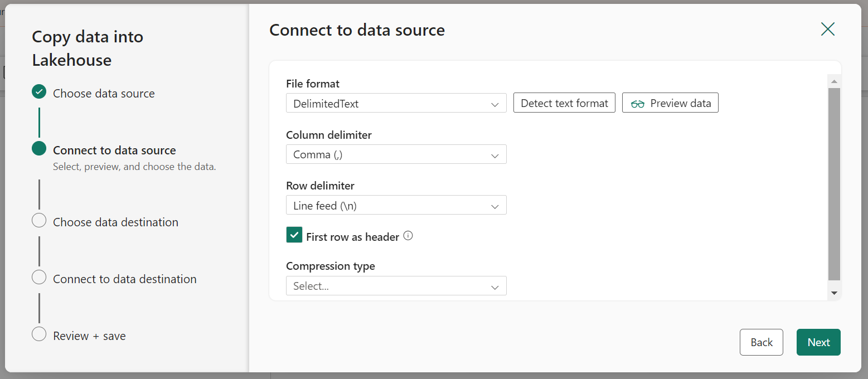Click the filled circle for Connect to data source
This screenshot has height=379, width=868.
click(39, 149)
